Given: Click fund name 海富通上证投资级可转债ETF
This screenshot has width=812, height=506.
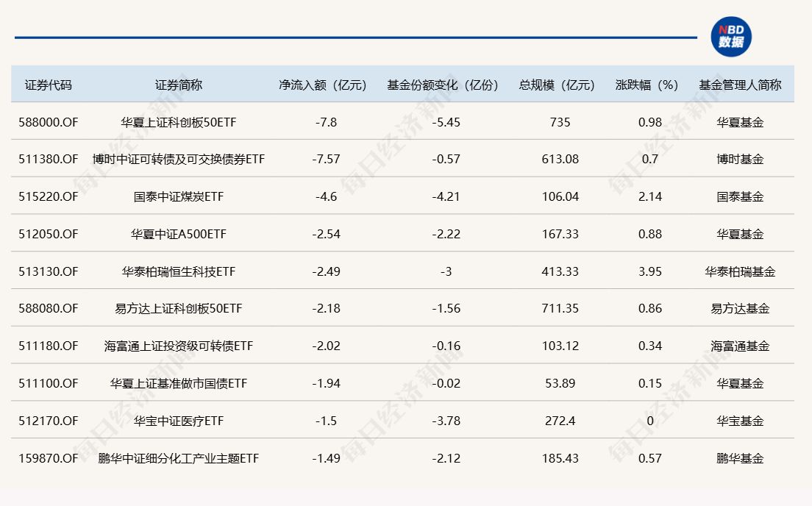Looking at the screenshot, I should (179, 346).
